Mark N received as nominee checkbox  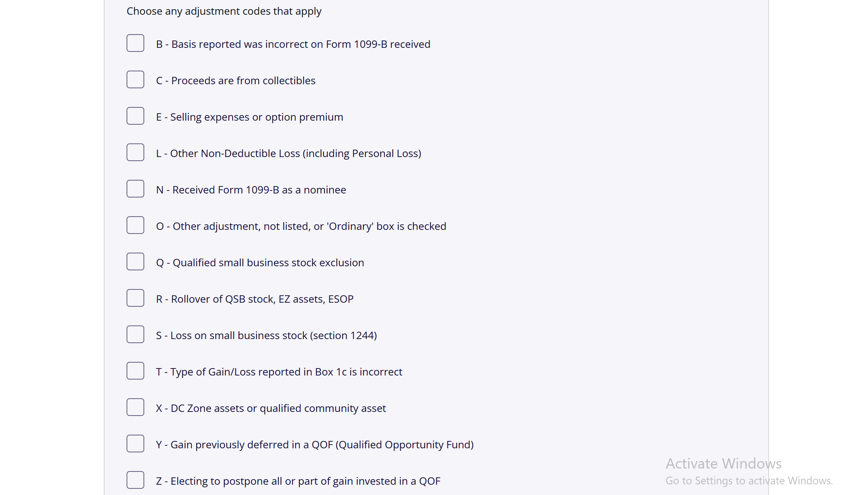click(x=135, y=189)
